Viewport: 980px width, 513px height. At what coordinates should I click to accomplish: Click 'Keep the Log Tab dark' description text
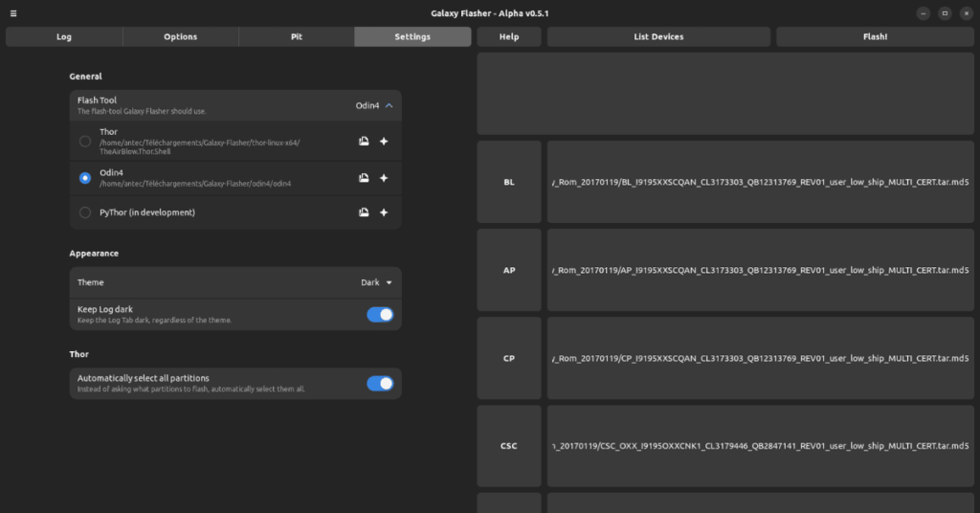click(154, 320)
